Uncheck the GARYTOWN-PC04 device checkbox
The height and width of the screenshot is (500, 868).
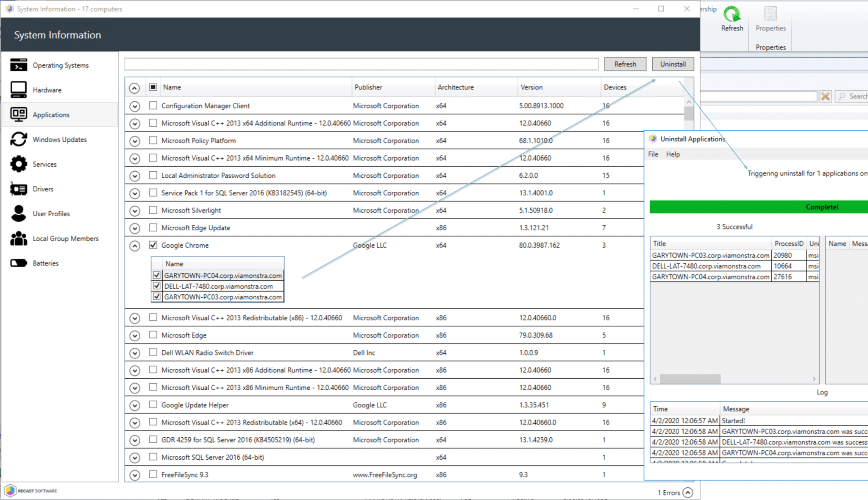157,275
